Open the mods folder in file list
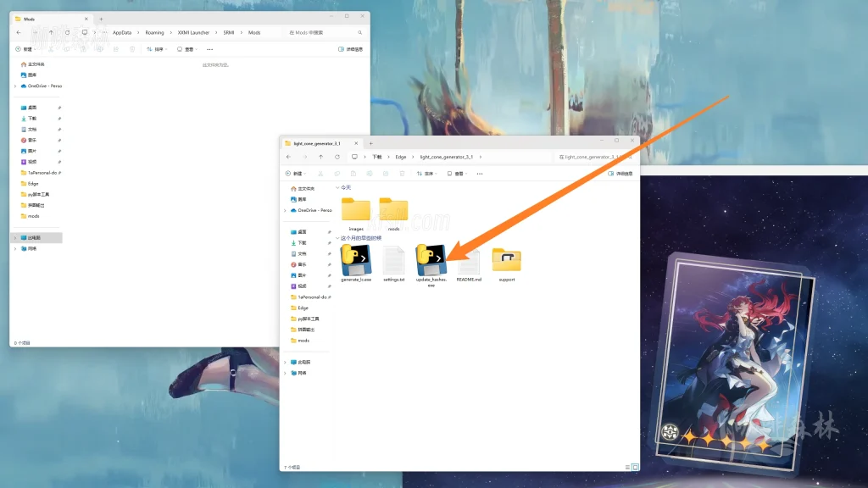The height and width of the screenshot is (488, 868). (393, 210)
